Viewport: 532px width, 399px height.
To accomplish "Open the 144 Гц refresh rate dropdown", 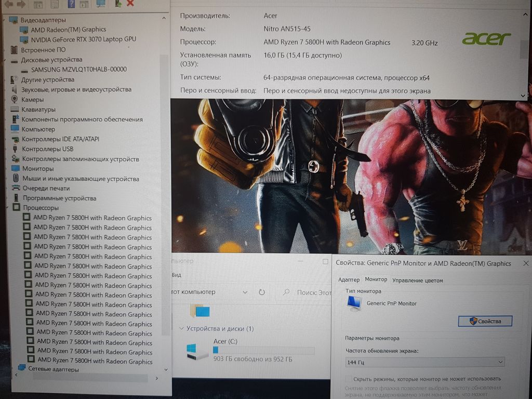I will click(x=425, y=362).
